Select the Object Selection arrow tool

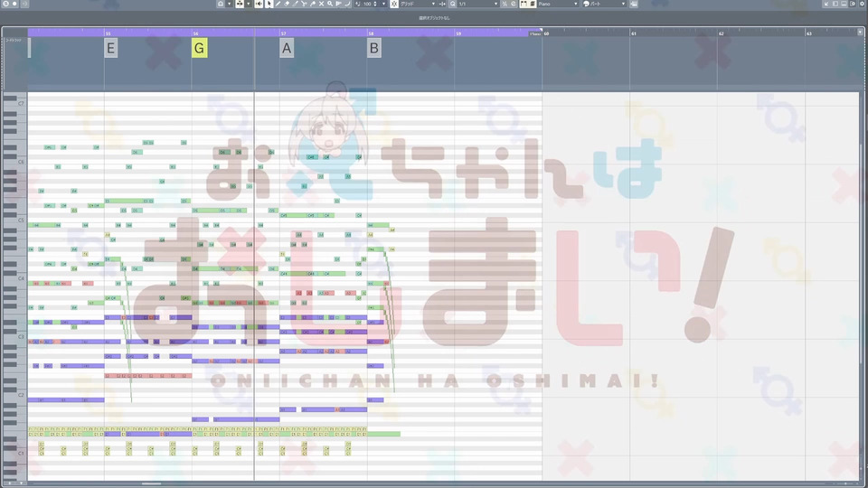click(x=269, y=4)
